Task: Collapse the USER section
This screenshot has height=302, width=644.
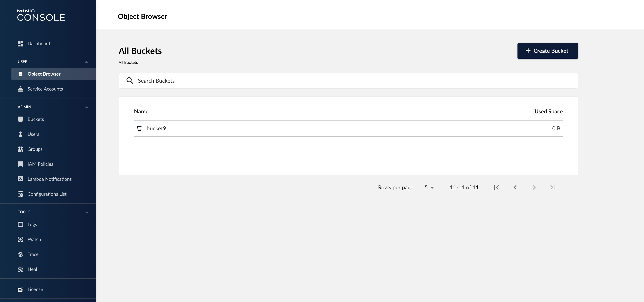Action: 87,62
